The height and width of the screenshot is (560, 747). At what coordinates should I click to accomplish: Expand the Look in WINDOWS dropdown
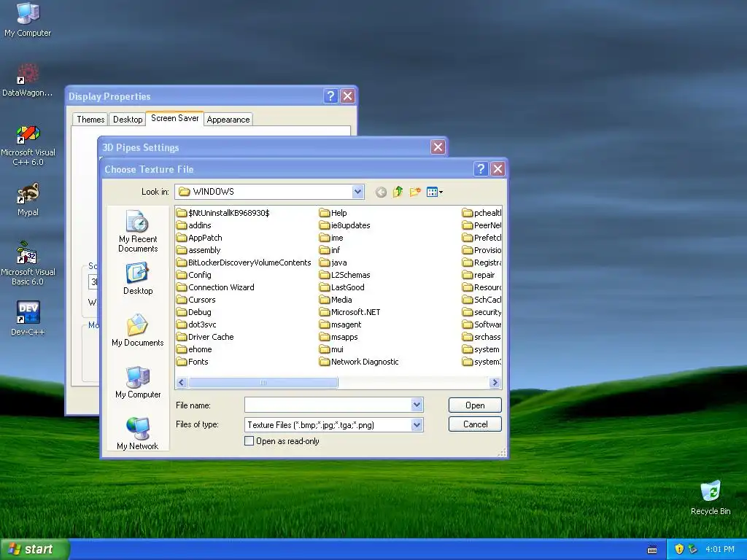coord(357,192)
